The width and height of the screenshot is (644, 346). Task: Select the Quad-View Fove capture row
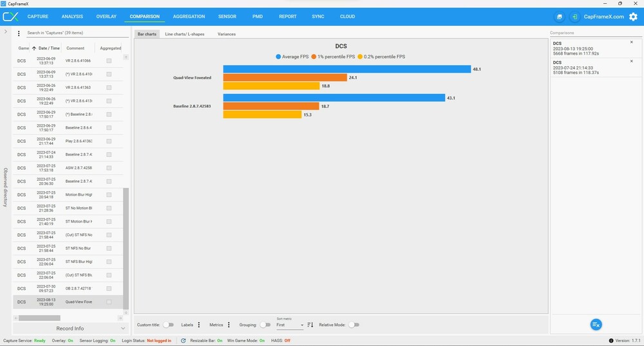click(68, 302)
